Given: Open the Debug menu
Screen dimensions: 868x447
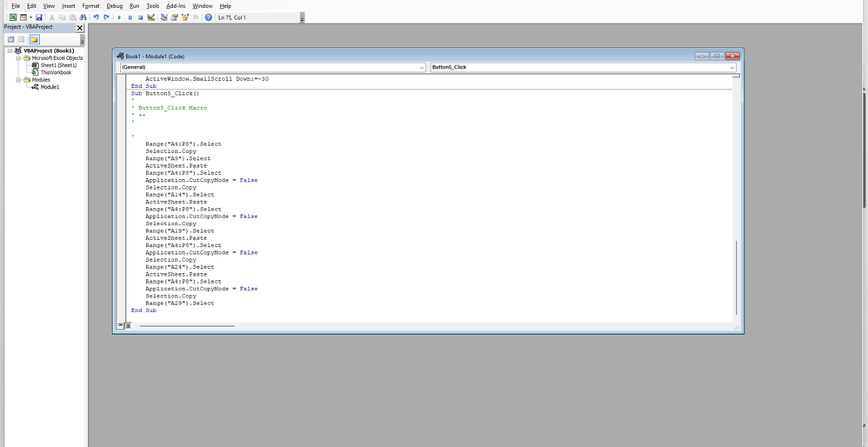Looking at the screenshot, I should (114, 6).
